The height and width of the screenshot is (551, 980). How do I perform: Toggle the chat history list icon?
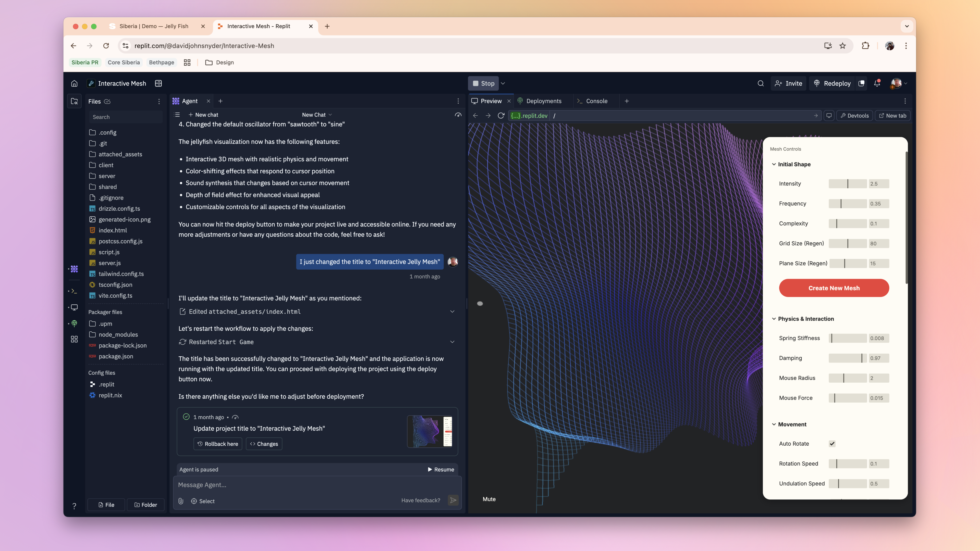pos(177,115)
